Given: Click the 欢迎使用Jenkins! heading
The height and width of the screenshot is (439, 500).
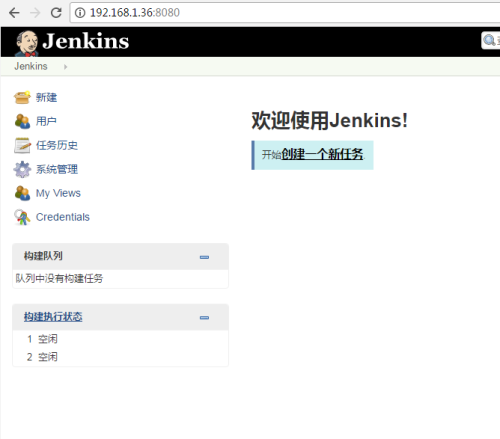Looking at the screenshot, I should pyautogui.click(x=329, y=120).
